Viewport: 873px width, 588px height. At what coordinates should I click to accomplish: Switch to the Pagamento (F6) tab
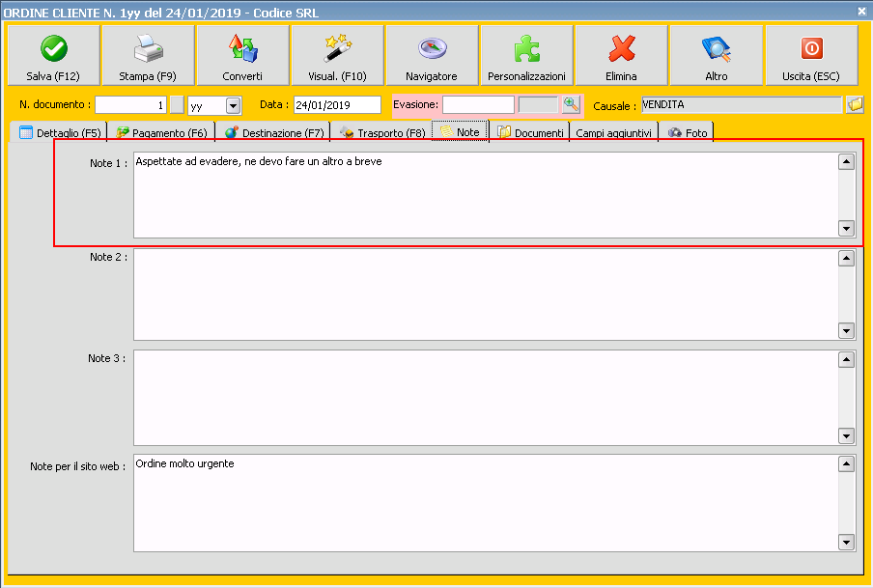[x=161, y=132]
